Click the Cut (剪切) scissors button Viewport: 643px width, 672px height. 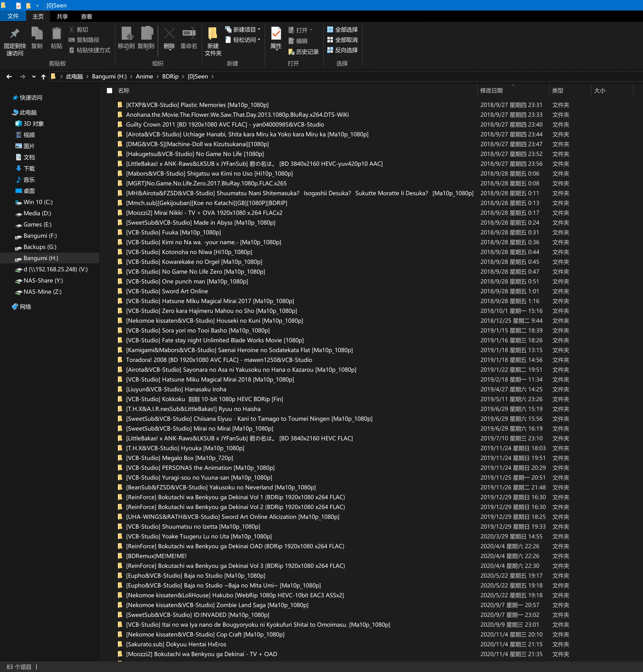tap(78, 30)
